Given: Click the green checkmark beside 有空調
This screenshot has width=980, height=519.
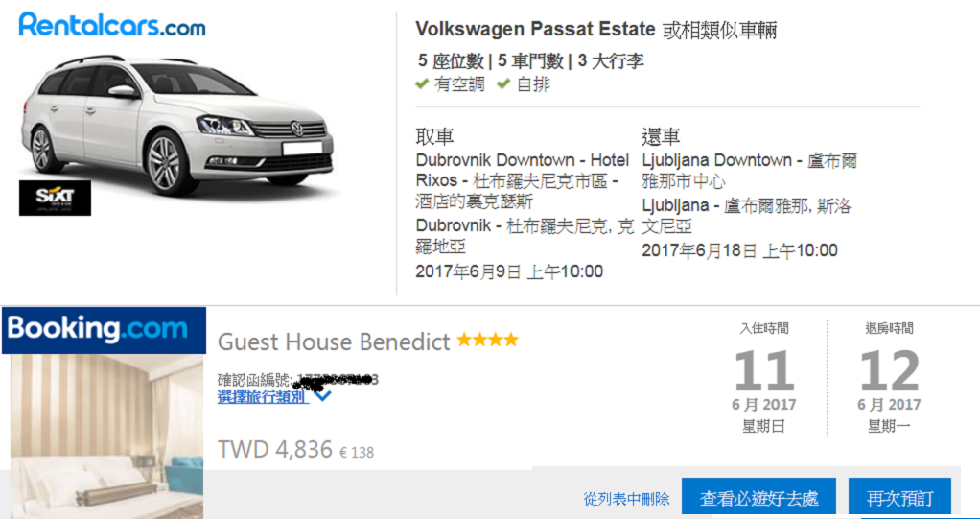Looking at the screenshot, I should [422, 83].
